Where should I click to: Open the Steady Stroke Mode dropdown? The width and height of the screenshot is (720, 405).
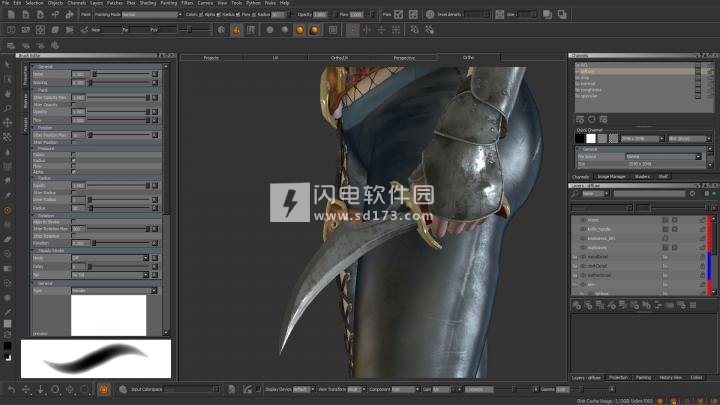pyautogui.click(x=110, y=258)
